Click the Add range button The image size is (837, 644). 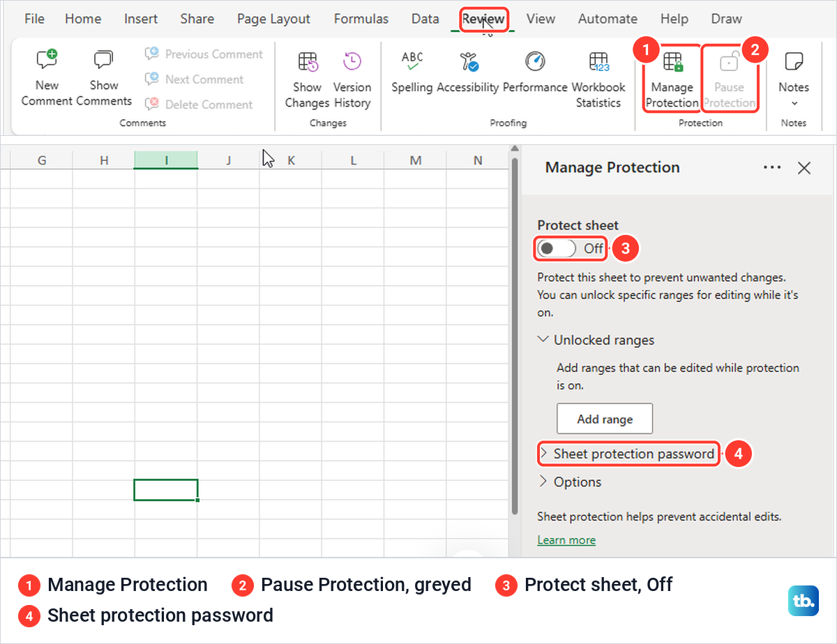point(605,419)
